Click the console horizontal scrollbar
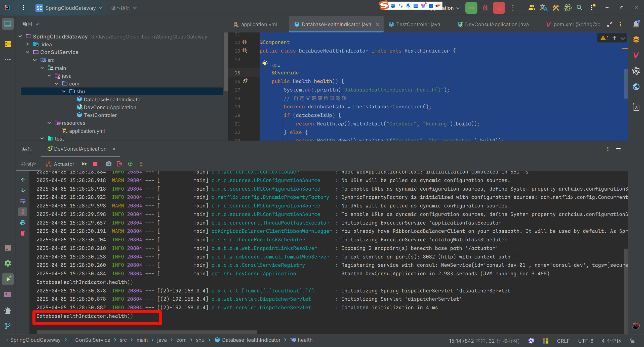Screen dimensions: 644x347 coord(146,332)
